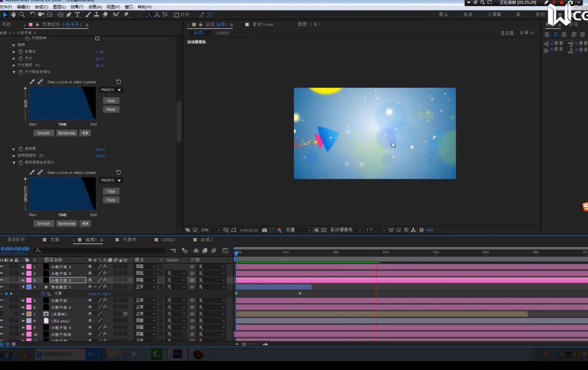Select the Puppet Pin tool
Screen dimensions: 588x370
point(126,14)
